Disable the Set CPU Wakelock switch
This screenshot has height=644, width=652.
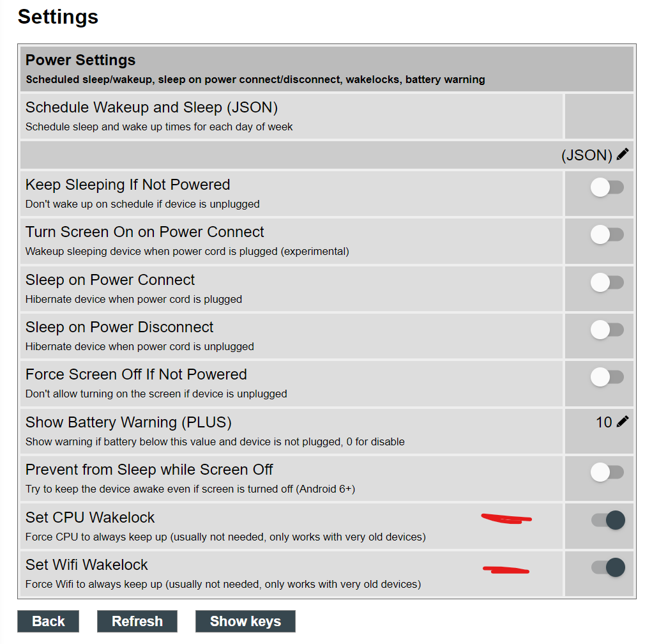(x=609, y=520)
